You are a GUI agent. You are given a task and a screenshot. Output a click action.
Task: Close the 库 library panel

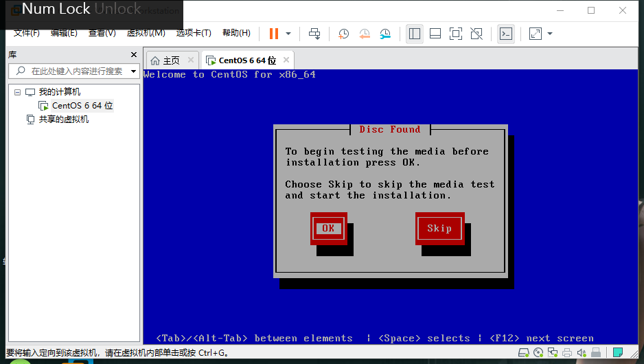(x=133, y=55)
